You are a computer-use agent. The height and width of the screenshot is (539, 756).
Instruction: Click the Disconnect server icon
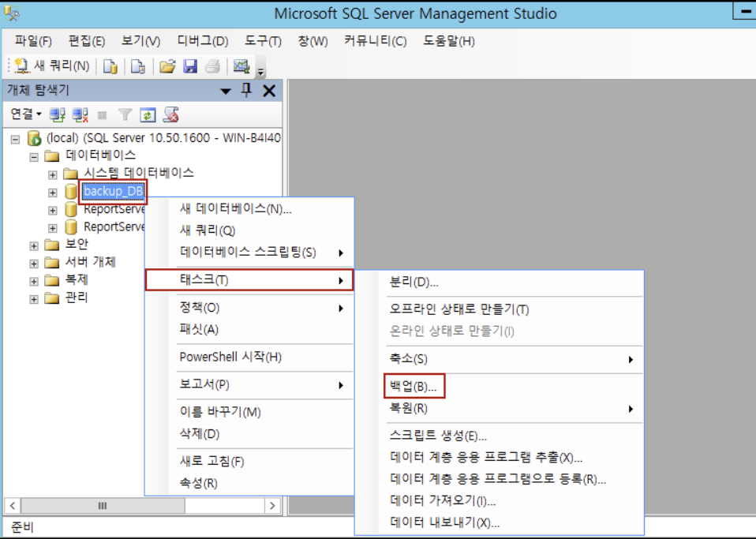click(80, 114)
